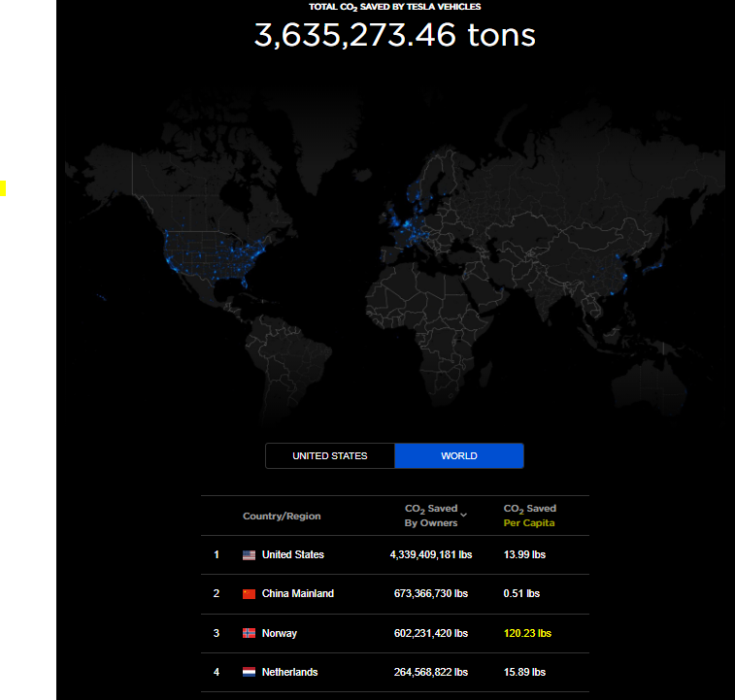Screen dimensions: 735x700
Task: Select the WORLD view toggle
Action: tap(459, 456)
